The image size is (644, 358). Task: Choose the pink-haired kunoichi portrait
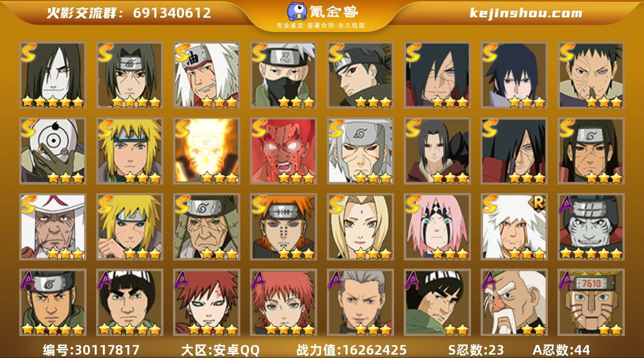[437, 226]
